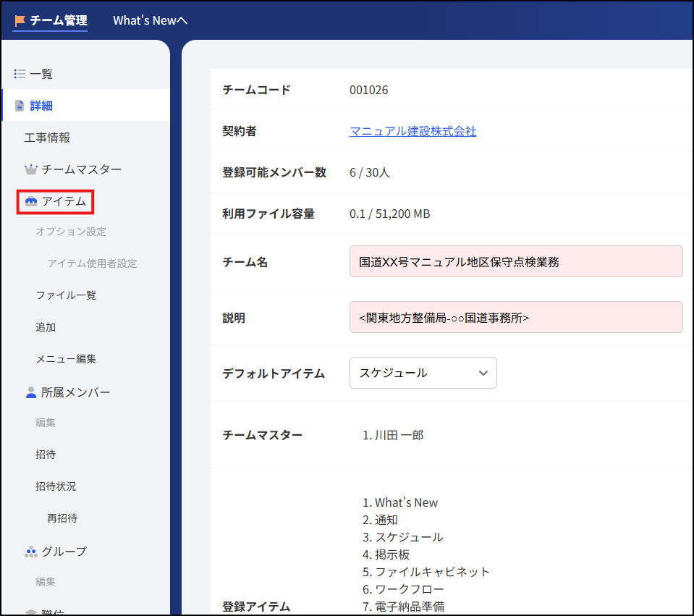Image resolution: width=694 pixels, height=616 pixels.
Task: Click registered item 7. 電子納品準備
Action: point(403,607)
